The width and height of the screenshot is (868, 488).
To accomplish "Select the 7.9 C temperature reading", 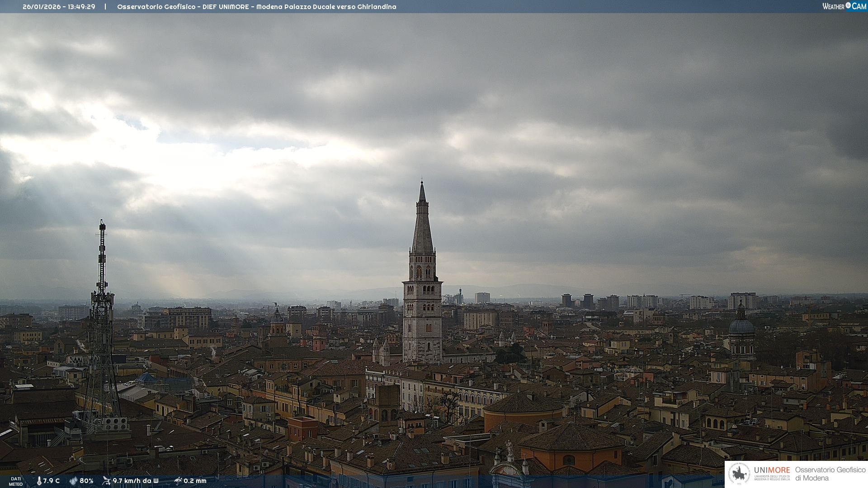I will pos(51,481).
